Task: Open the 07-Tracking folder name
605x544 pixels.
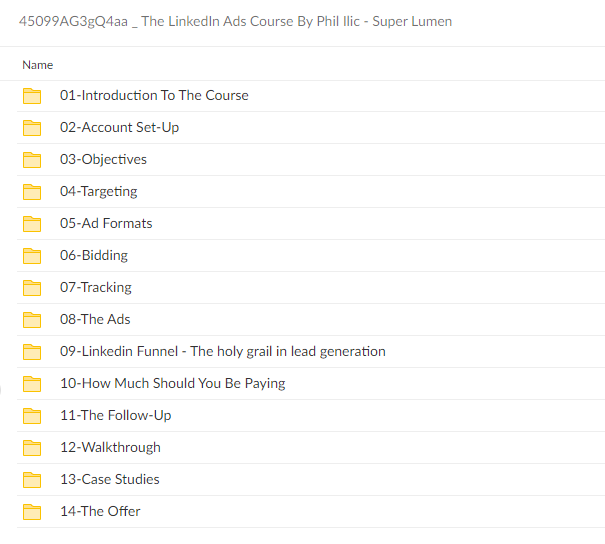Action: [x=95, y=288]
